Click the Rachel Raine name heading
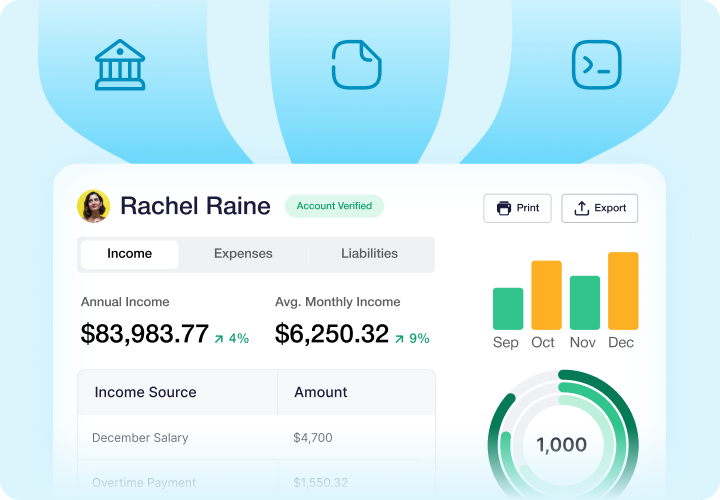Viewport: 720px width, 500px height. 195,206
